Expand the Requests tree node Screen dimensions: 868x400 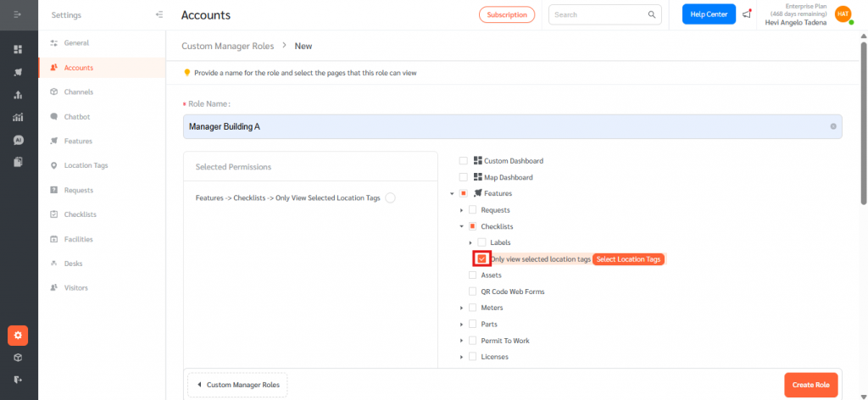coord(462,210)
